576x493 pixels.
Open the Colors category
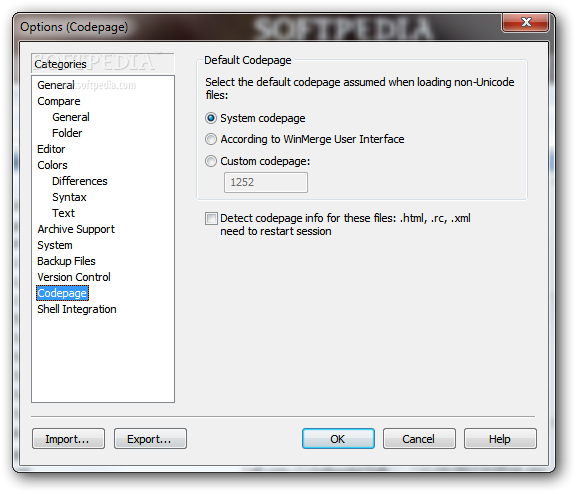tap(53, 165)
